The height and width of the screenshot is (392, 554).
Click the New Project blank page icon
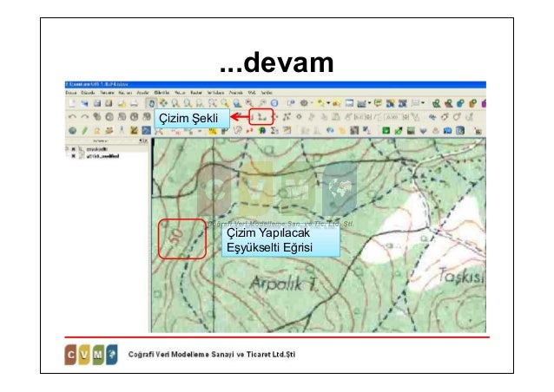pos(72,103)
